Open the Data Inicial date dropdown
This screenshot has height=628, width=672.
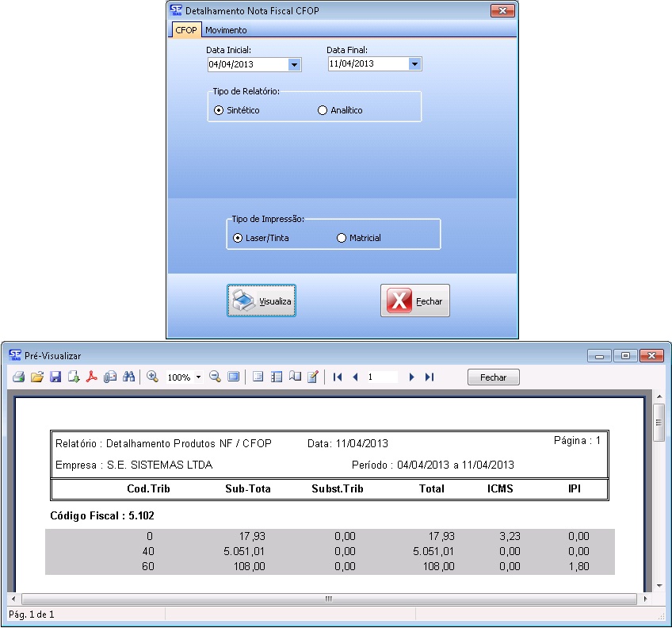294,64
